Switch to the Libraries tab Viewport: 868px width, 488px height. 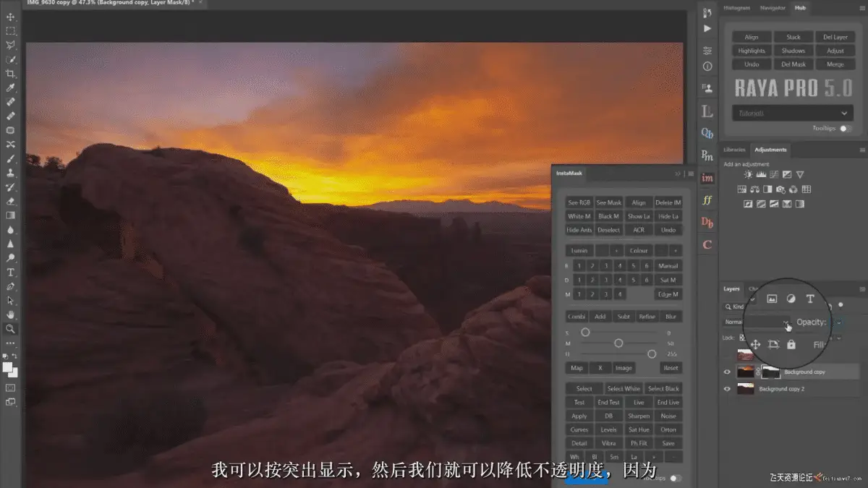[x=734, y=150]
